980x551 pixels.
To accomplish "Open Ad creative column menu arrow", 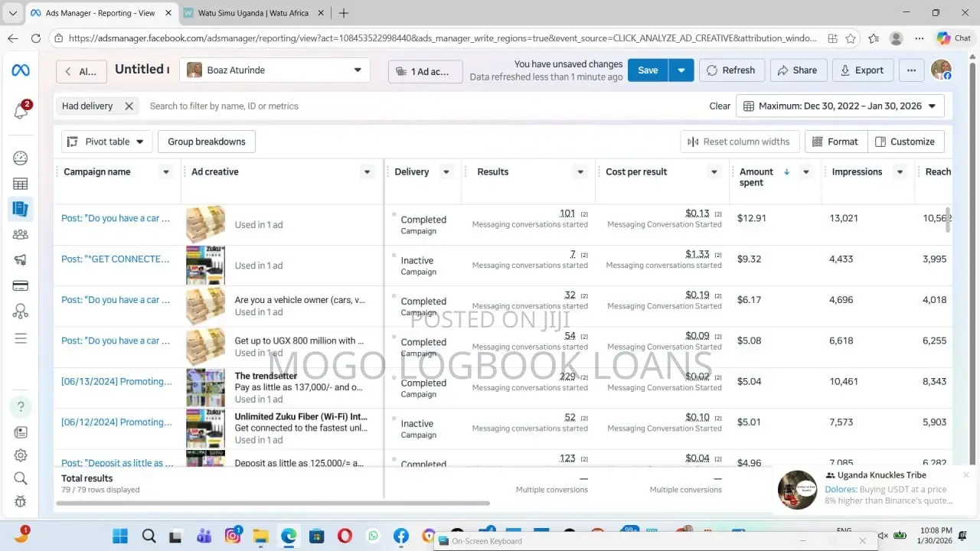I will [x=367, y=172].
